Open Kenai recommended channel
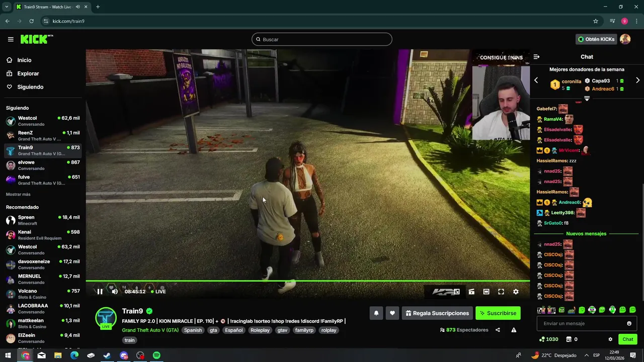Viewport: 644px width, 362px height. point(43,235)
